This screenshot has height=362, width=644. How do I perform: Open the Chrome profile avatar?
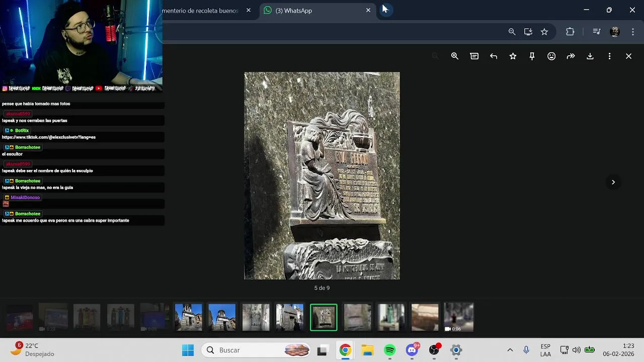click(614, 32)
